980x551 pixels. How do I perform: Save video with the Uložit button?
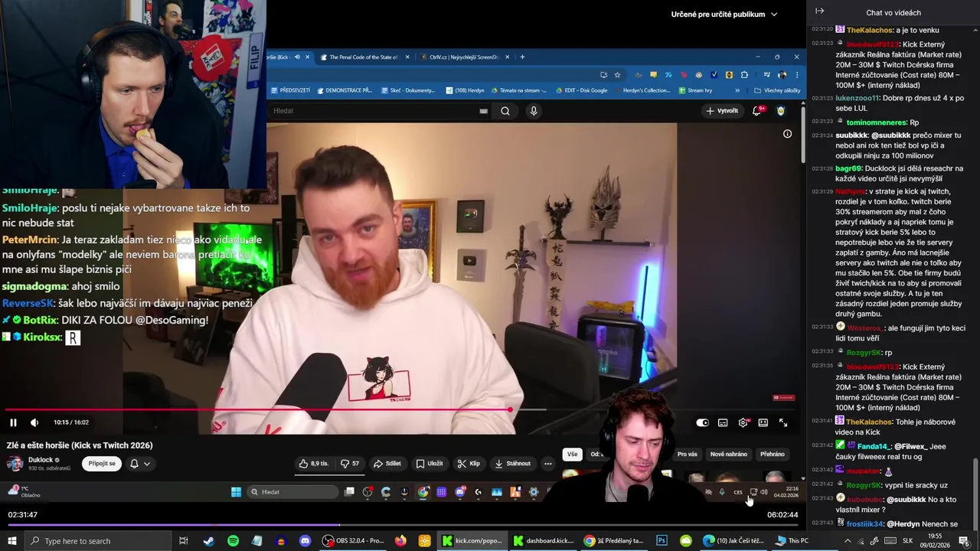[x=430, y=463]
